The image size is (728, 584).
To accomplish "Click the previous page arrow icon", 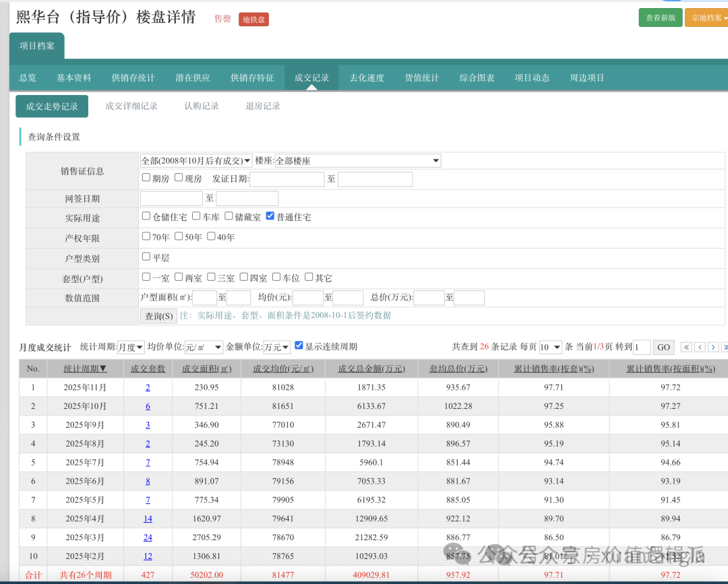I will point(700,347).
